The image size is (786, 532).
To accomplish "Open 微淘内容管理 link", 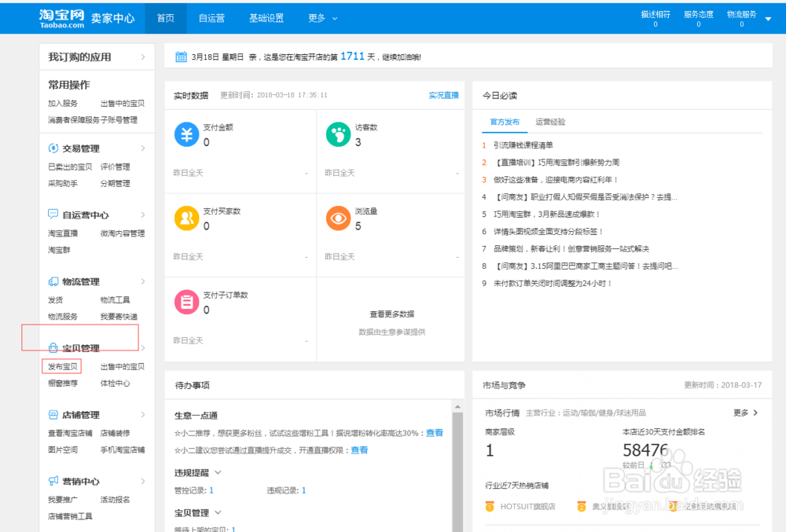I will tap(123, 233).
